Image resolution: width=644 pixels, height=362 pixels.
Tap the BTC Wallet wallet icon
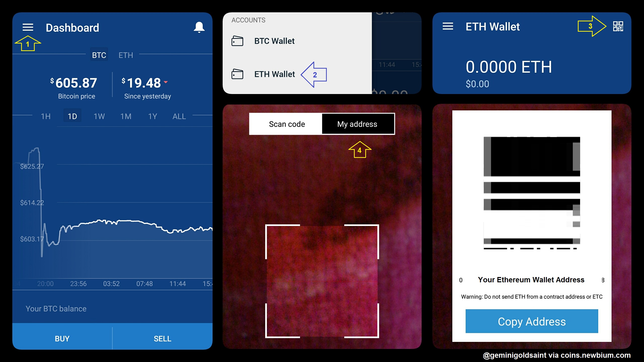pos(237,41)
